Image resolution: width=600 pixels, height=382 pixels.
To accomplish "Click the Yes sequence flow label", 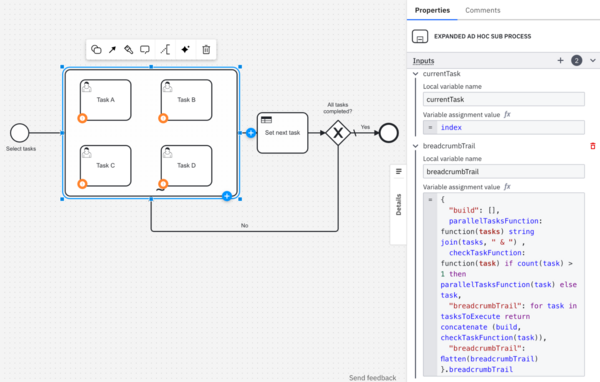I will click(365, 127).
